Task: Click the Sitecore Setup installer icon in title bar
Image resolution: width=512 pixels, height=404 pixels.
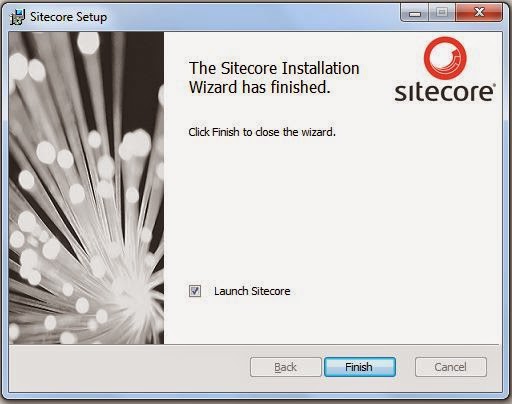Action: pos(17,17)
